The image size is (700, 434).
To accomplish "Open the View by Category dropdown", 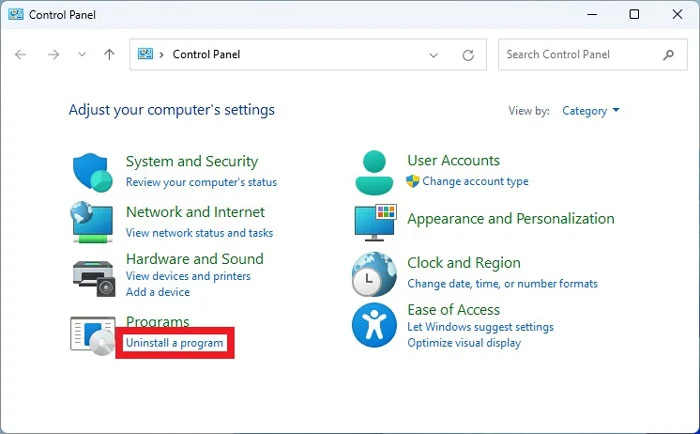I will pos(591,111).
